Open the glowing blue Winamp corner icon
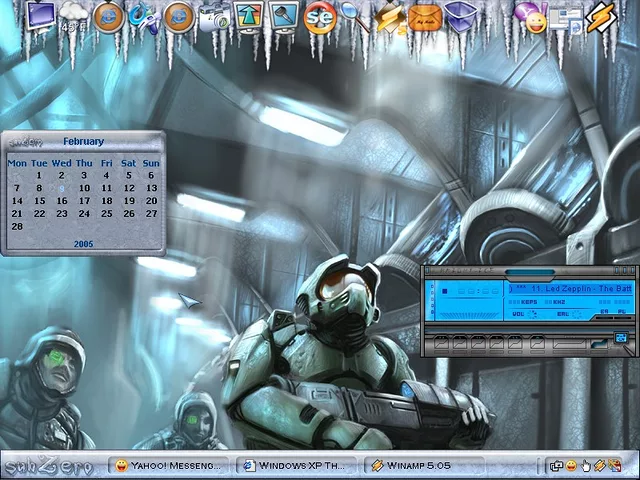 (x=621, y=338)
